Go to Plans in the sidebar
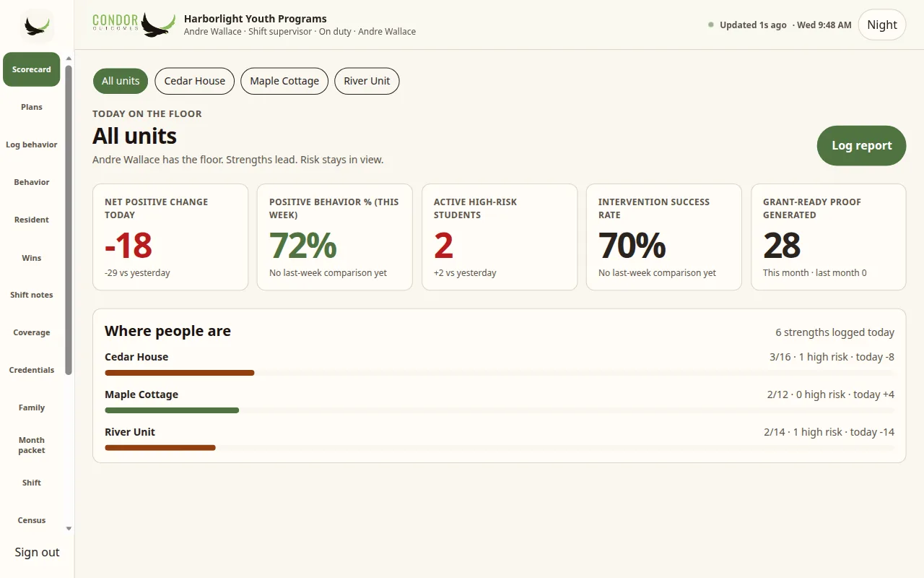924x578 pixels. (32, 107)
